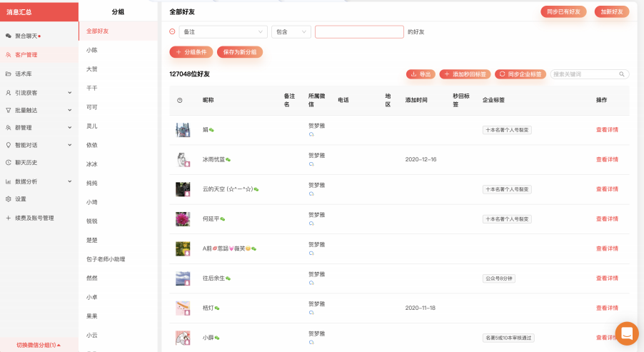Image resolution: width=644 pixels, height=352 pixels.
Task: Click the 聊天历史 clock icon
Action: coord(9,163)
